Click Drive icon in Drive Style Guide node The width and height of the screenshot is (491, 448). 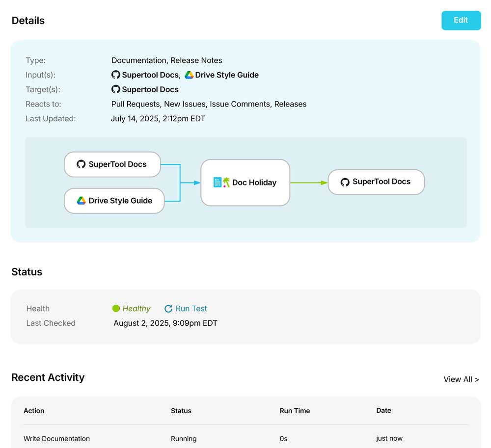[x=81, y=201]
